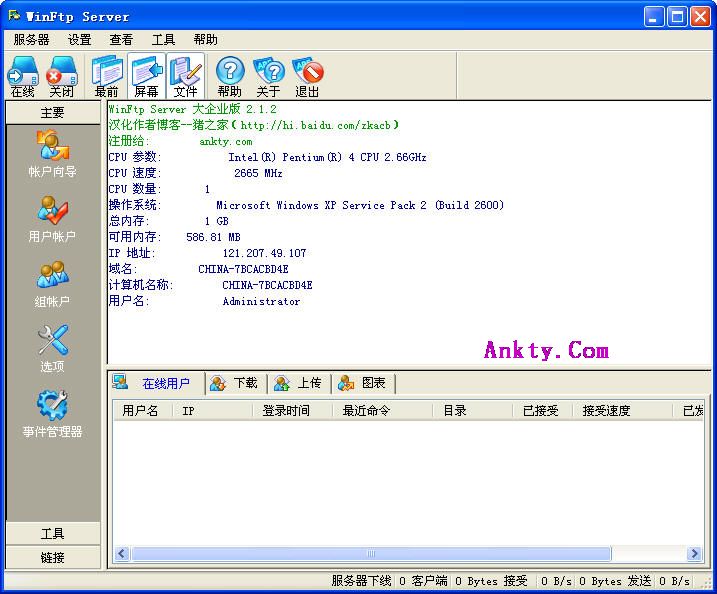Click the blog URL http://hi.baidu.com/zkacb text
The height and width of the screenshot is (594, 717).
point(316,125)
